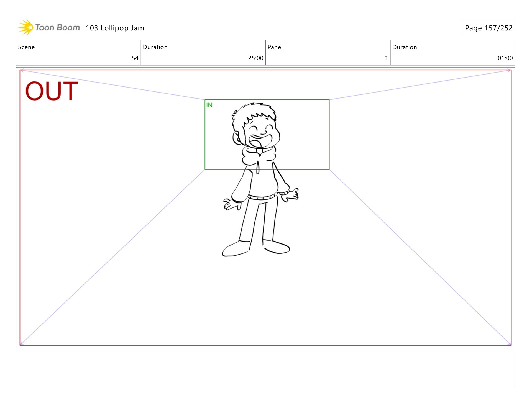Click the top-right camera arrow endpoint
This screenshot has width=532, height=411.
(x=510, y=71)
